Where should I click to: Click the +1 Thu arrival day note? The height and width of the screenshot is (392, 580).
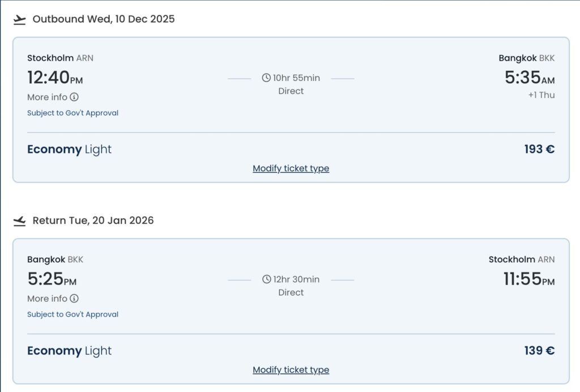541,95
